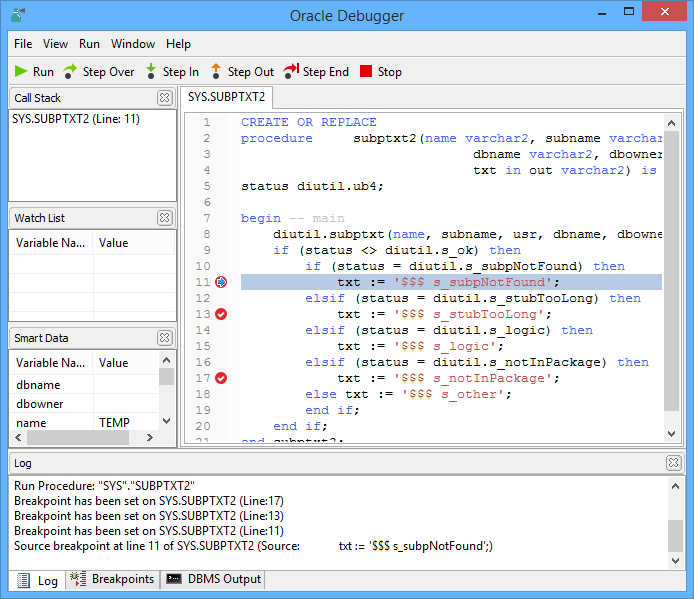Open the Help menu
Screen dimensions: 694x599
tap(178, 44)
